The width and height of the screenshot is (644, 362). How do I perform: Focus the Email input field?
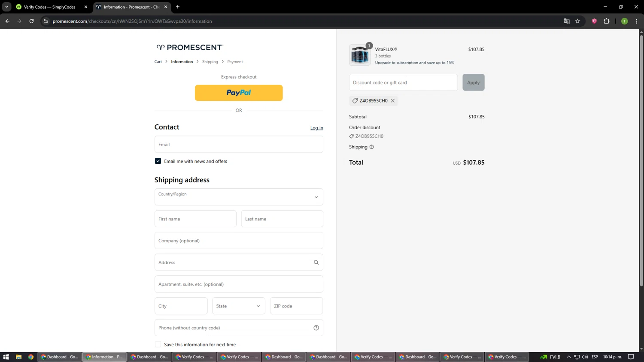tap(239, 145)
